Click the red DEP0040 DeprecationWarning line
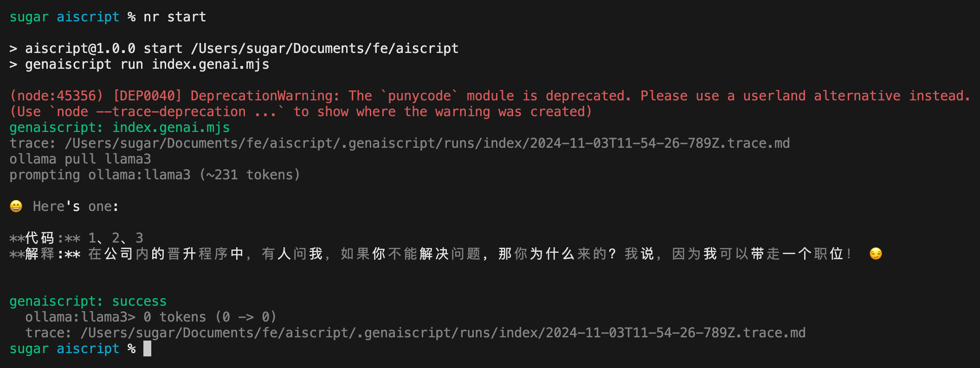980x368 pixels. point(490,96)
